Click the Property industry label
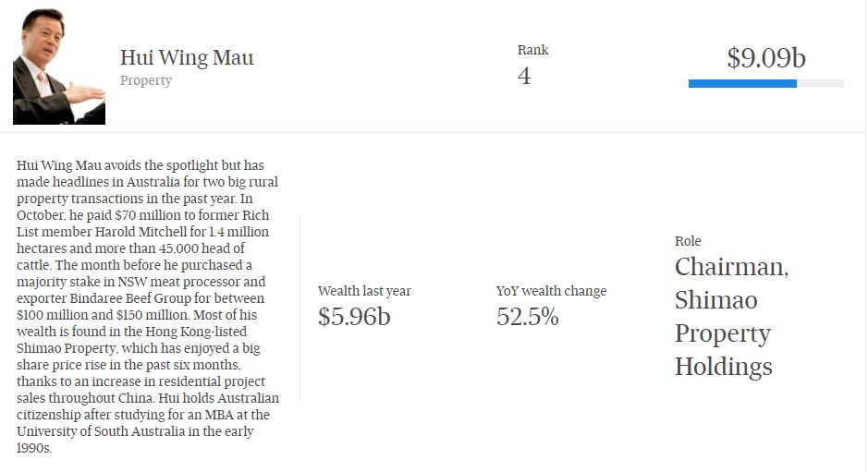Image resolution: width=868 pixels, height=472 pixels. (x=146, y=80)
